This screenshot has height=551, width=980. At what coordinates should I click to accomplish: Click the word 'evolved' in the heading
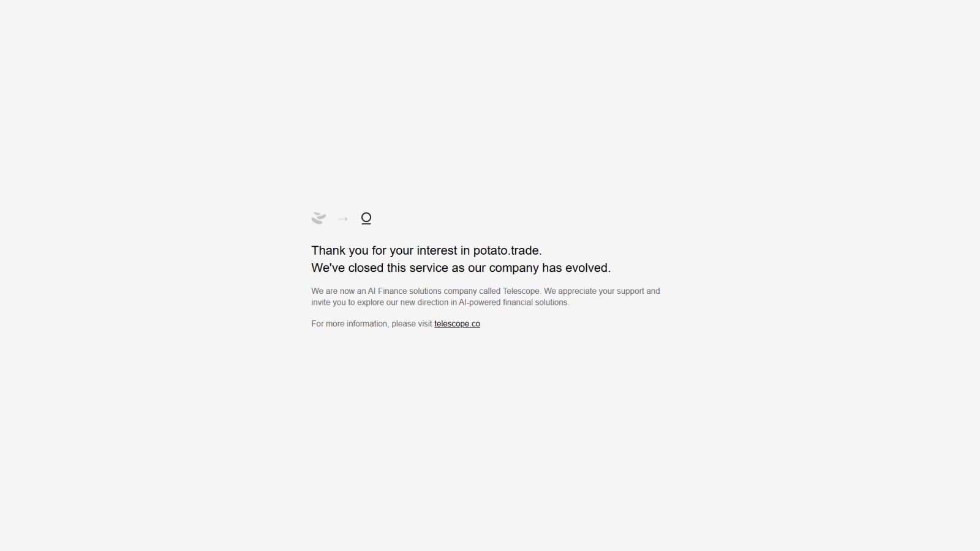click(586, 268)
